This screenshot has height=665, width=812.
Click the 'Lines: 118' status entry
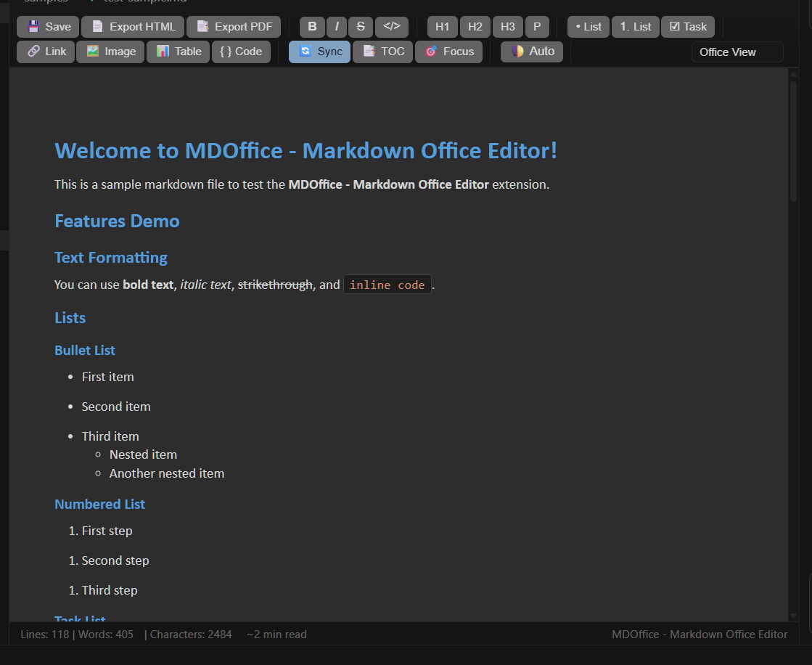44,635
